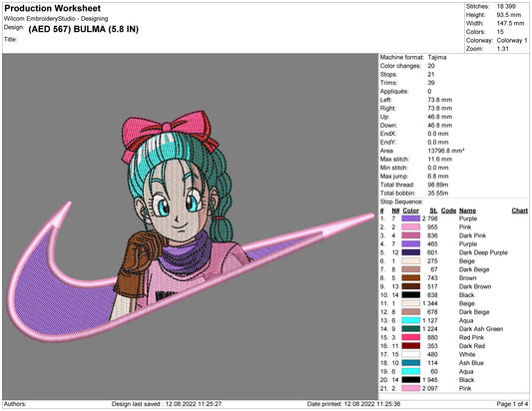Click the 'Colorway 1' value
Viewport: 532px width, 411px height.
point(512,40)
